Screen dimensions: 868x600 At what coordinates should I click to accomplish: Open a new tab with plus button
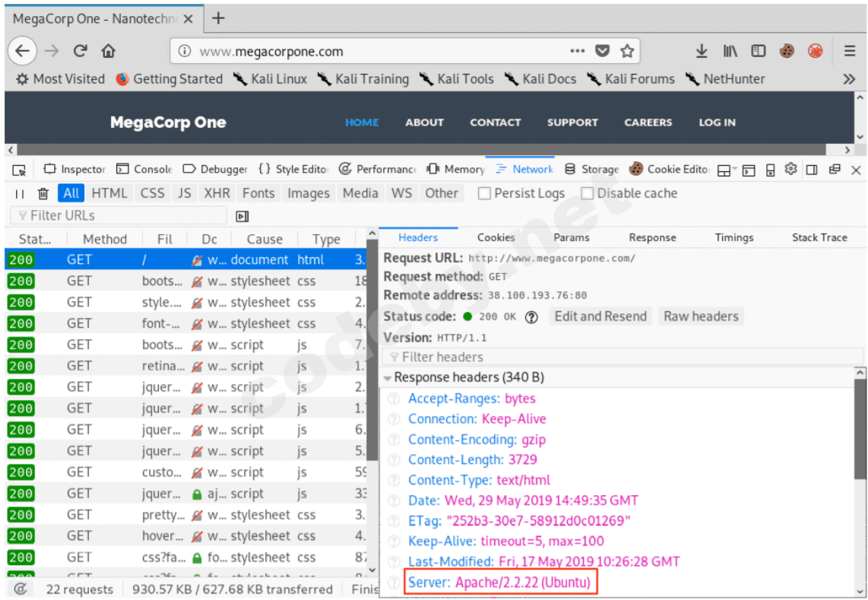(x=218, y=18)
